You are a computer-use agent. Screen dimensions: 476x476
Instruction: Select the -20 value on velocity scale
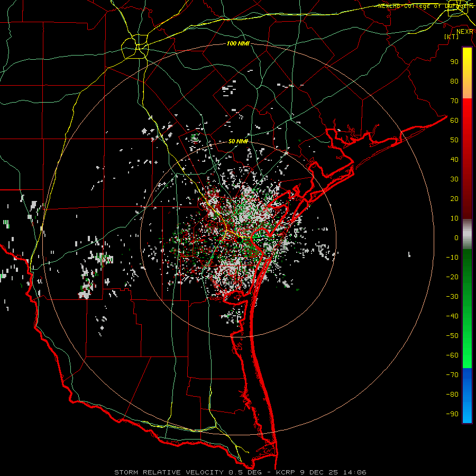[x=452, y=277]
